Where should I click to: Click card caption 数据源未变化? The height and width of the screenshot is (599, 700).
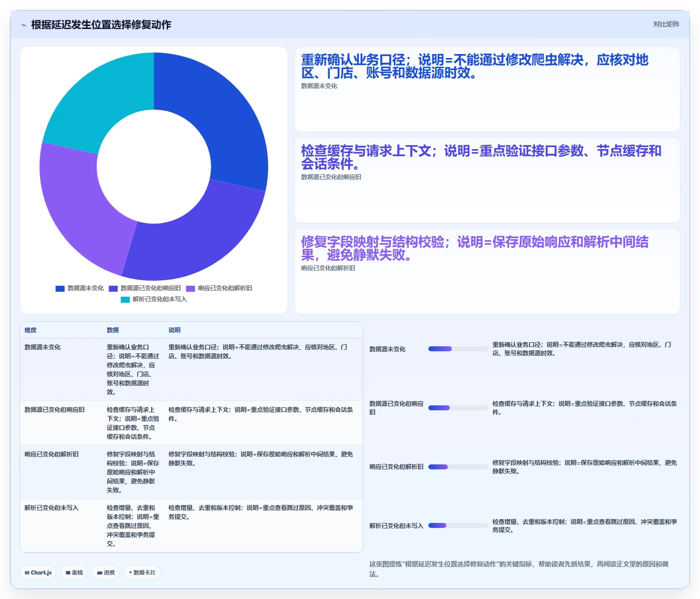coord(319,86)
